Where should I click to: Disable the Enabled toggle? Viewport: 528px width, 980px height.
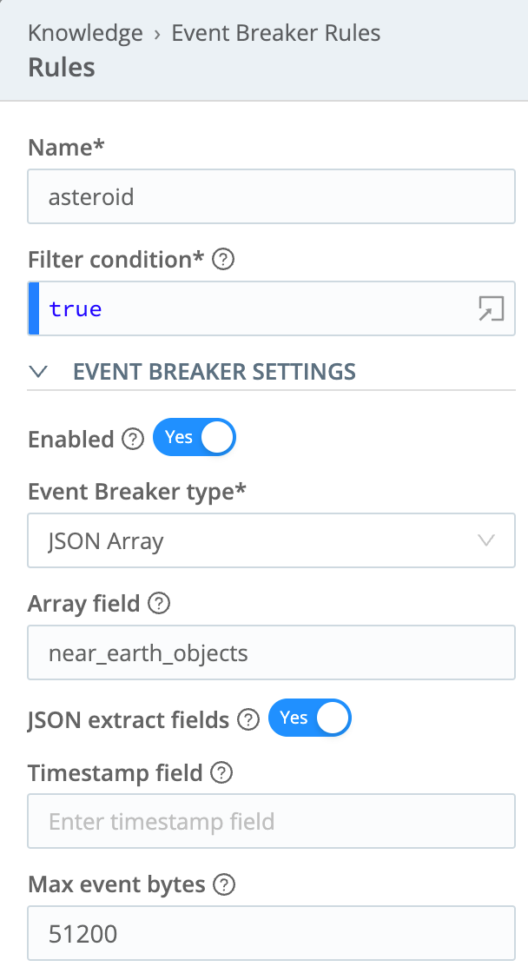(x=194, y=437)
